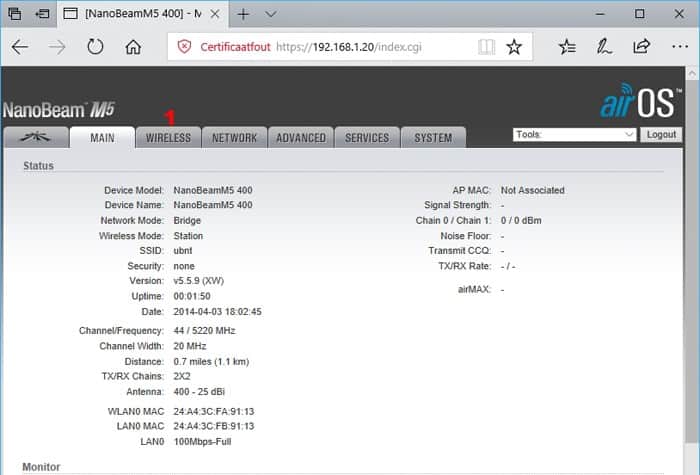Click the browser forward arrow
This screenshot has width=700, height=475.
click(57, 46)
